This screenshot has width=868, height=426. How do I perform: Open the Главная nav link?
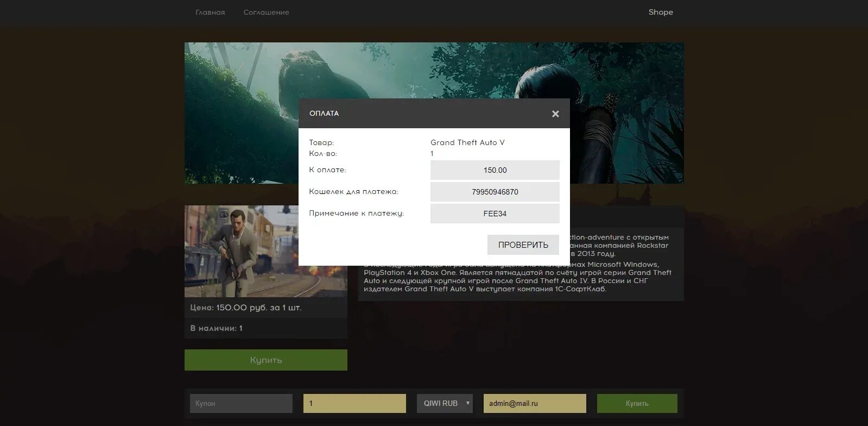(x=210, y=12)
